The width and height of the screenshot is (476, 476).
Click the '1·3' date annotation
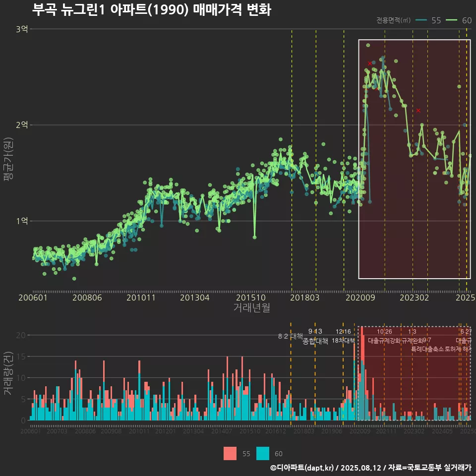click(412, 332)
